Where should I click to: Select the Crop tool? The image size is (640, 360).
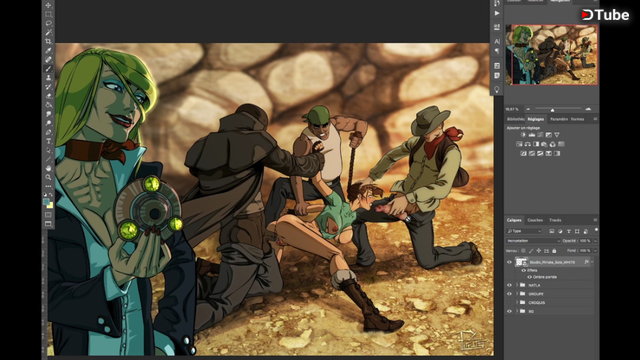(49, 41)
